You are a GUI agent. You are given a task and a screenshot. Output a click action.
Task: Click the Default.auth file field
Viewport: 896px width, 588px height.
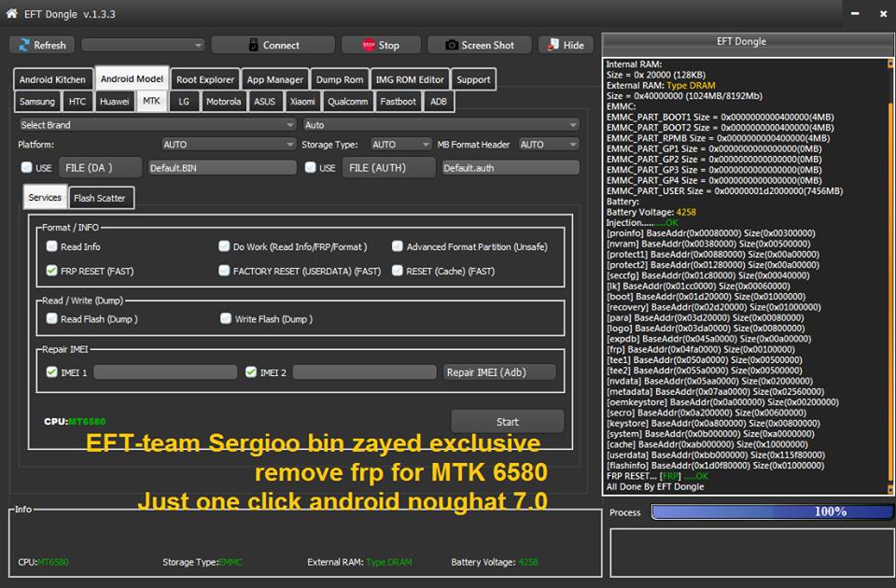coord(511,167)
